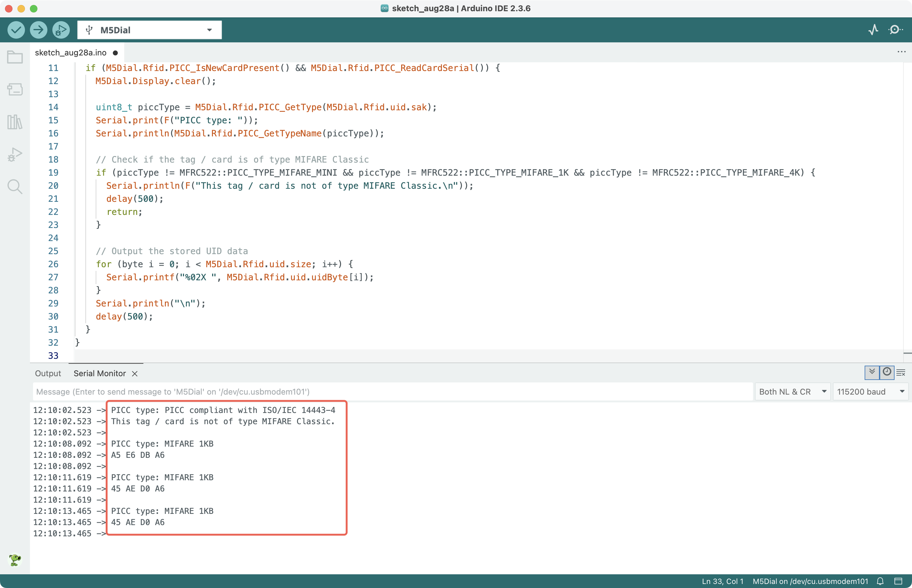The image size is (912, 588).
Task: Click line number 19 in the gutter
Action: [x=53, y=173]
